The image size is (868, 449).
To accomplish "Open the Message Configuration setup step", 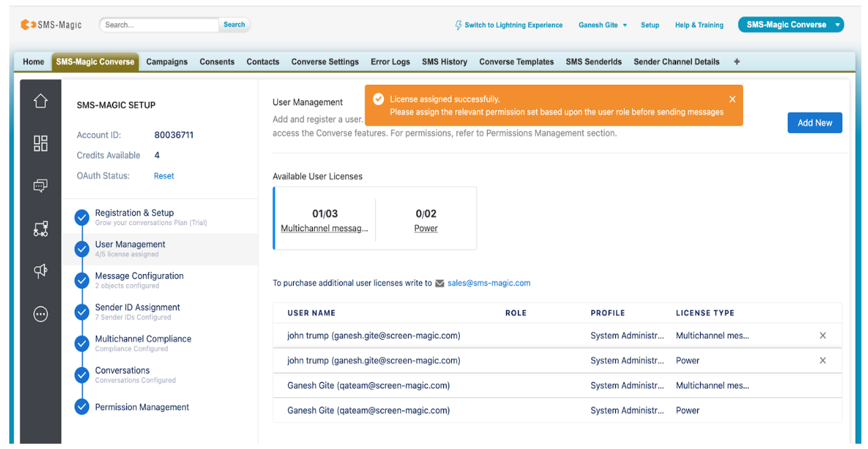I will [x=140, y=280].
